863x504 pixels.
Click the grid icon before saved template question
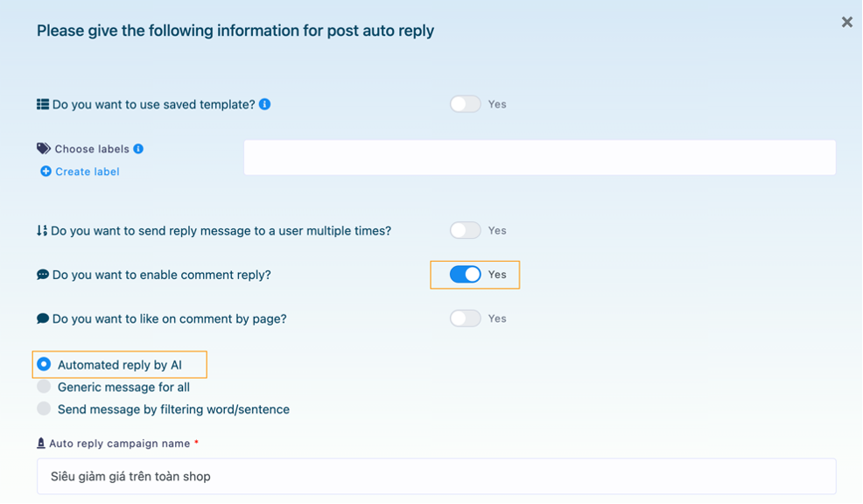click(x=43, y=104)
